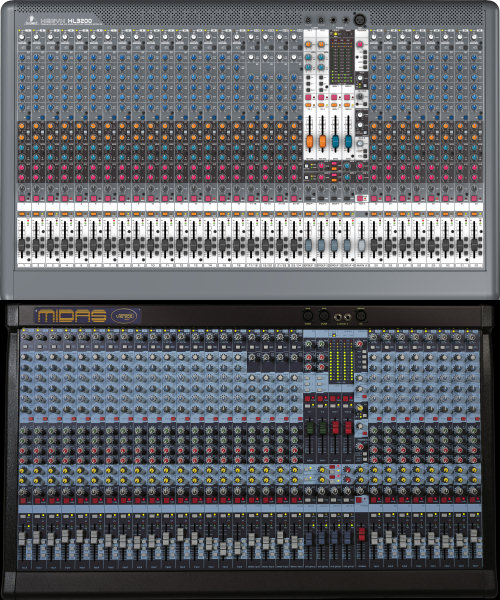Viewport: 500px width, 600px height.
Task: Turn the channel 1 gain knob on Midas
Action: coord(25,337)
